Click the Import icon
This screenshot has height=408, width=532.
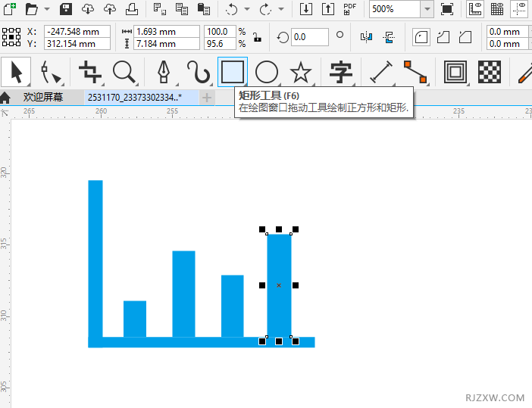tap(306, 9)
